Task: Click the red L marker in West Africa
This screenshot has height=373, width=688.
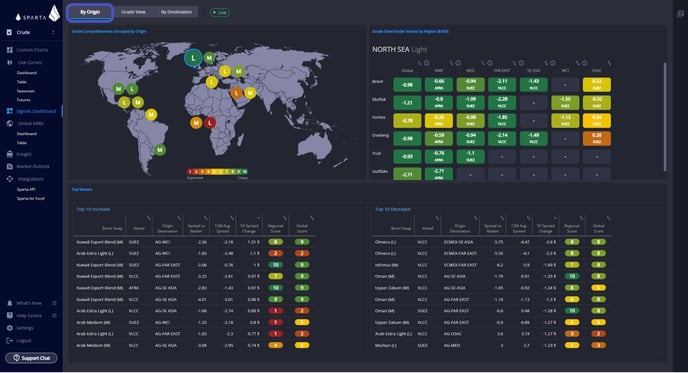Action: coord(210,123)
